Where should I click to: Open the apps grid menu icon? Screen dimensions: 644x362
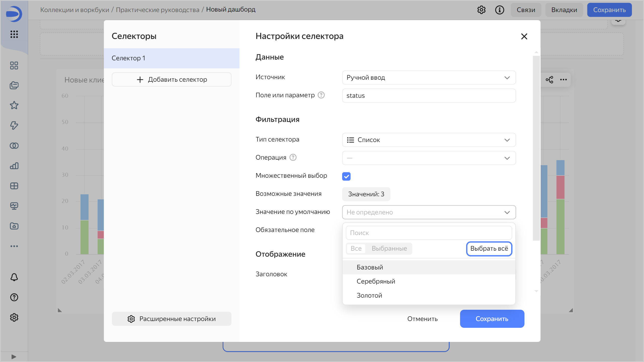pyautogui.click(x=14, y=34)
